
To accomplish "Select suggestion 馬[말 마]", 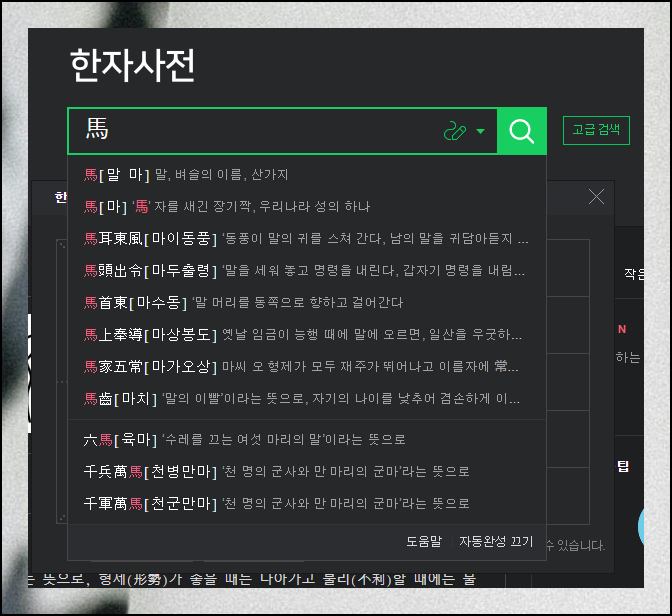I will pos(307,174).
